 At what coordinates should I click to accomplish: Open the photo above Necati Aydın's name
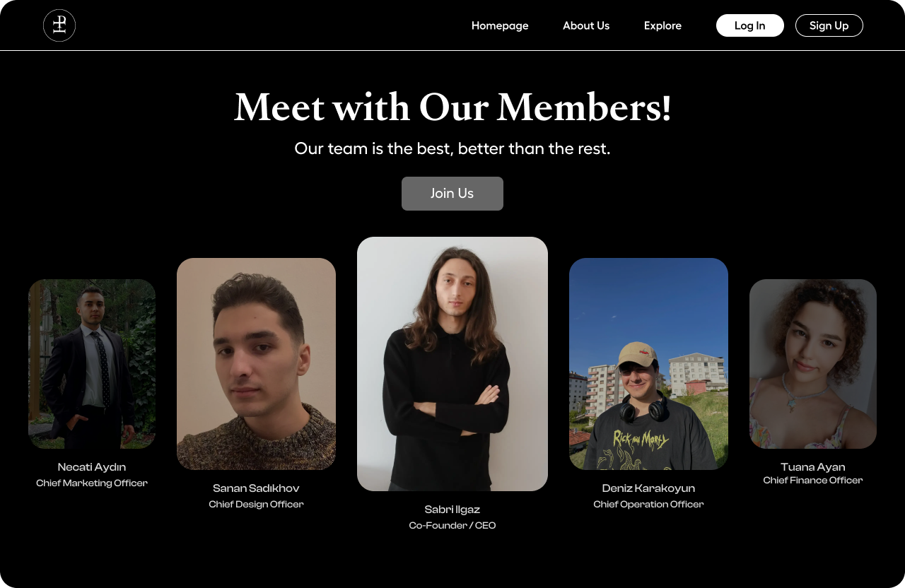pos(92,363)
